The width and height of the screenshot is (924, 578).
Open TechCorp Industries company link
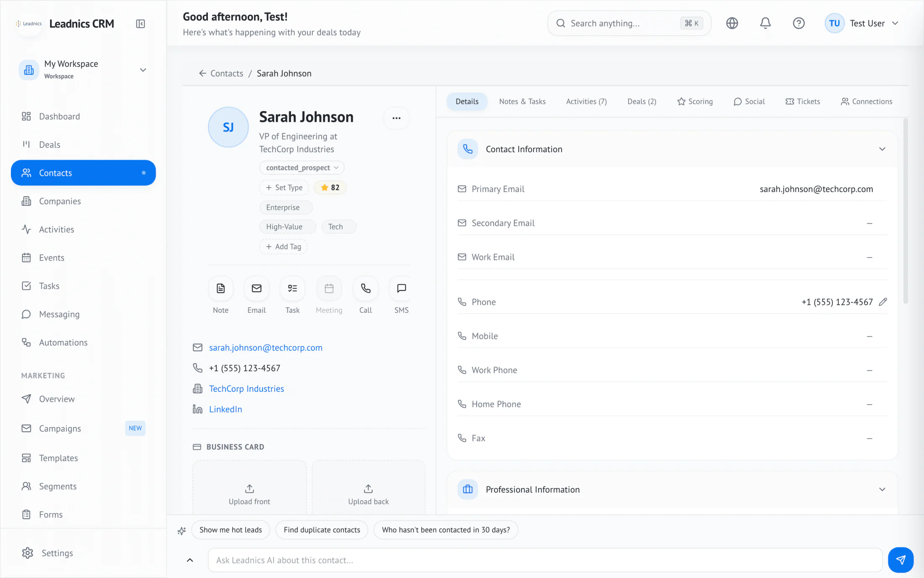pos(247,389)
